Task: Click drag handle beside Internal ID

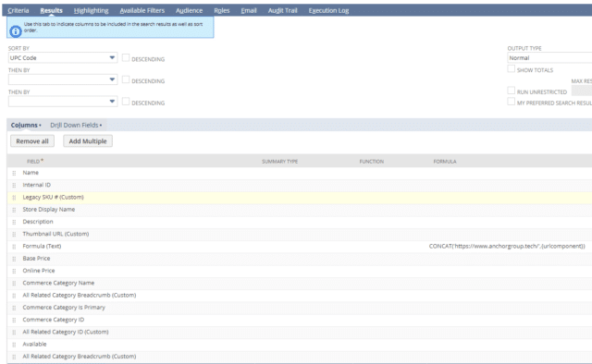Action: click(14, 185)
